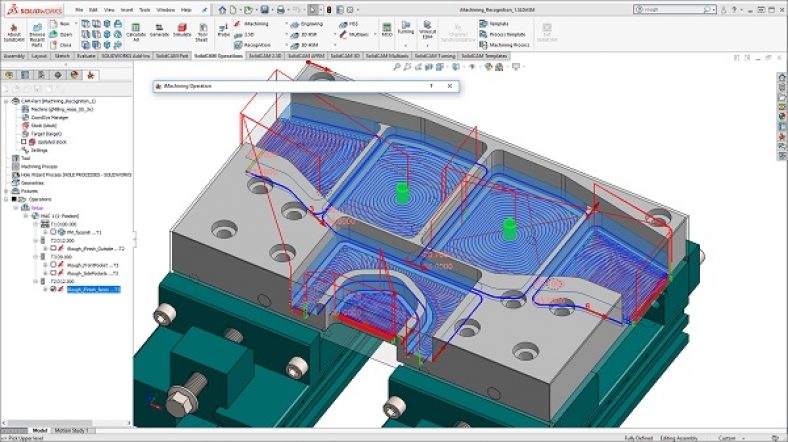The width and height of the screenshot is (788, 442).
Task: Toggle the Updated Stock checkbox
Action: click(x=25, y=141)
